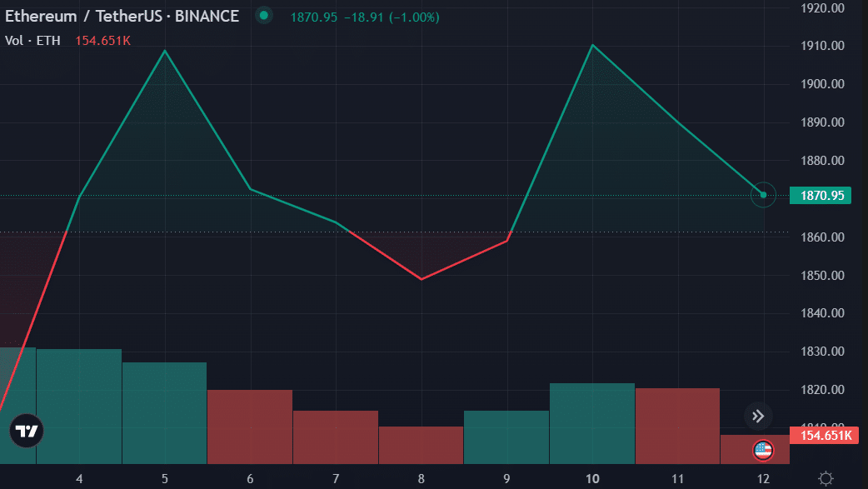Click the red volume bar for day 7
Viewport: 868px width, 489px height.
(336, 437)
